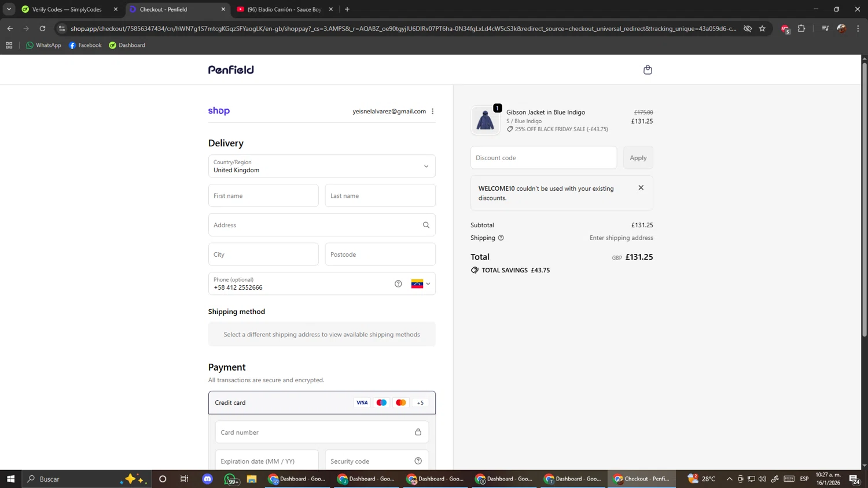Open the Chrome extensions puzzle icon

coord(801,28)
